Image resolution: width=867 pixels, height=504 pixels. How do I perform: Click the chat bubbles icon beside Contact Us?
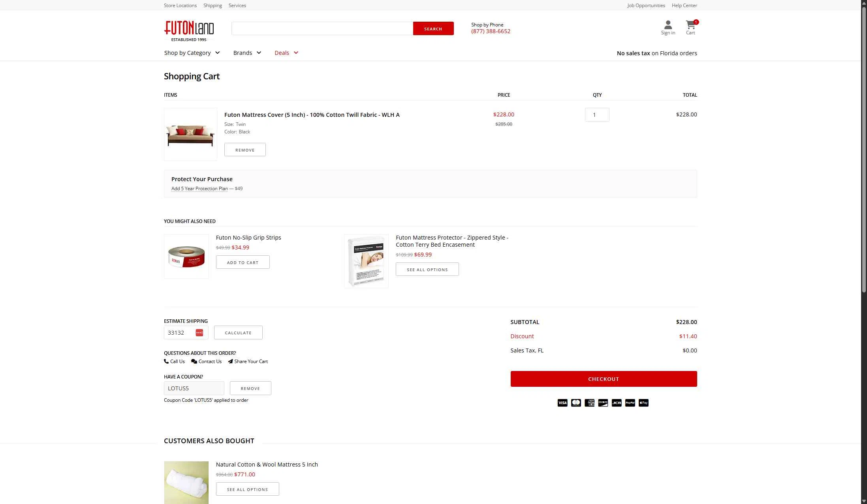pos(194,362)
